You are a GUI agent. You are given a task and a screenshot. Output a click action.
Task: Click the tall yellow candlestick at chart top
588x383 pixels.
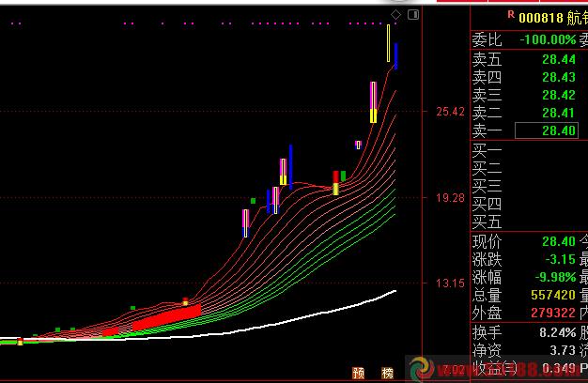pyautogui.click(x=388, y=43)
